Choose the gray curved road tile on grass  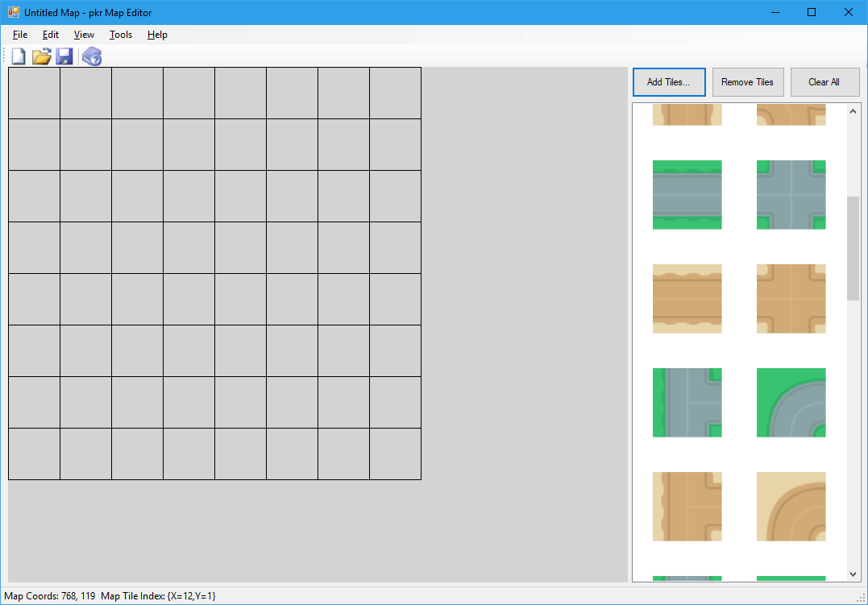[x=791, y=403]
